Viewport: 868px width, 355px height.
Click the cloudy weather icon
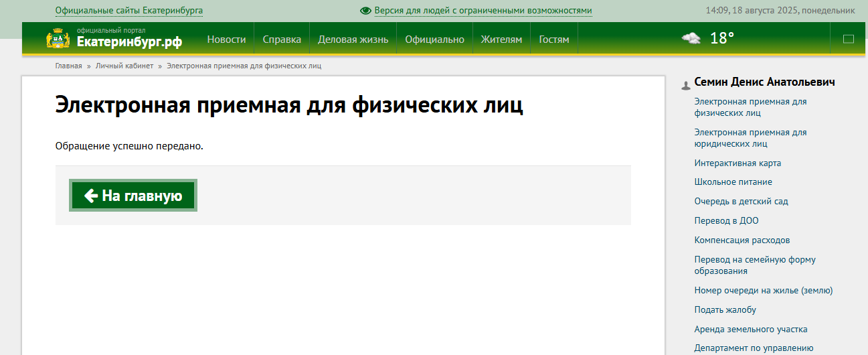tap(691, 38)
